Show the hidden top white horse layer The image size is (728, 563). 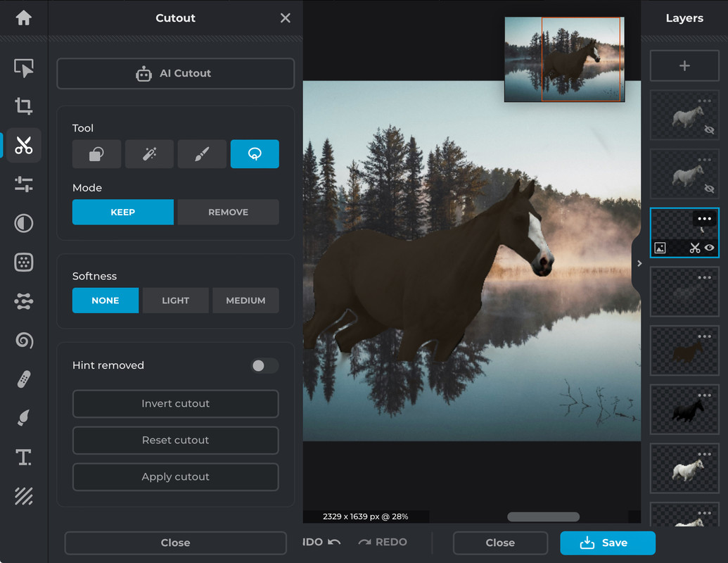pos(709,130)
